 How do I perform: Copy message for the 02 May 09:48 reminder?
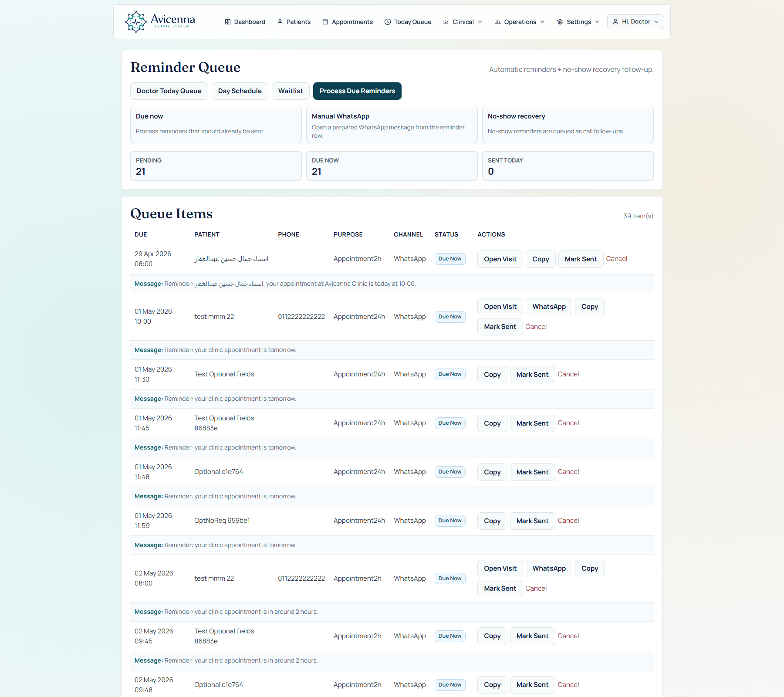(x=492, y=685)
